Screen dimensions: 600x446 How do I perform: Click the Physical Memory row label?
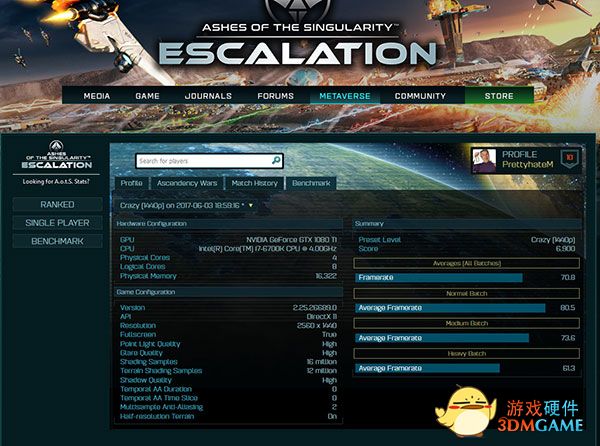(x=148, y=276)
